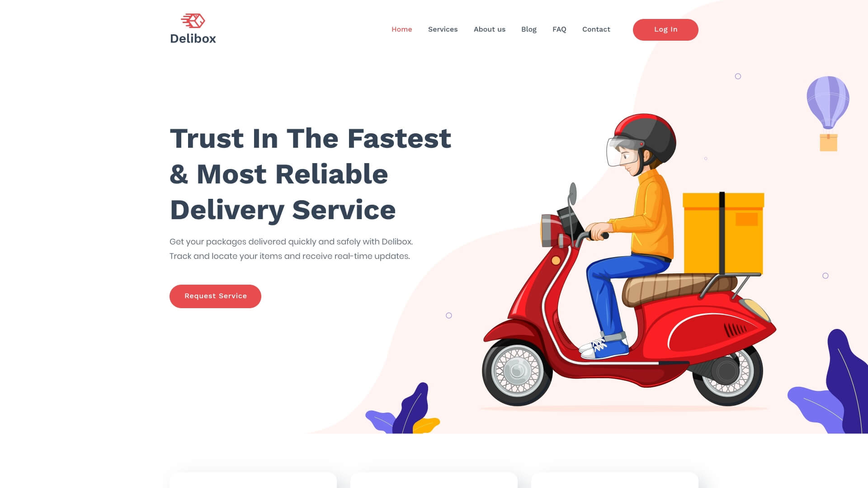The image size is (868, 488).
Task: Open the About us page
Action: 490,29
